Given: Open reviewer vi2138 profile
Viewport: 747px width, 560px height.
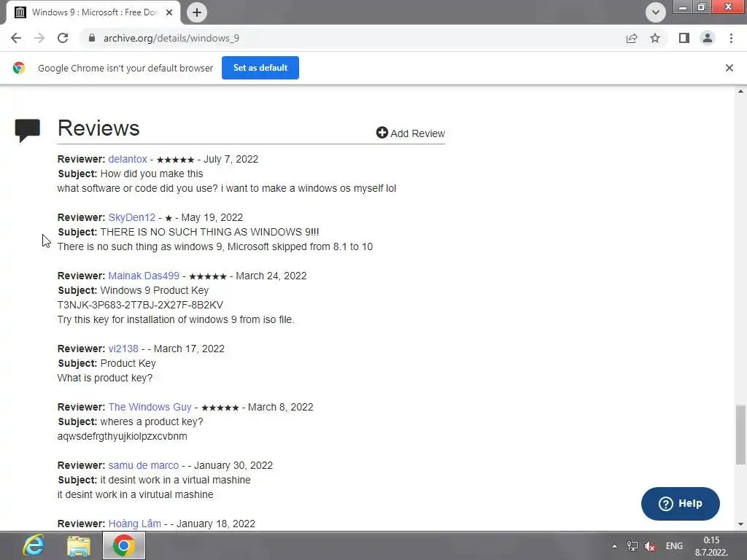Looking at the screenshot, I should [x=123, y=349].
